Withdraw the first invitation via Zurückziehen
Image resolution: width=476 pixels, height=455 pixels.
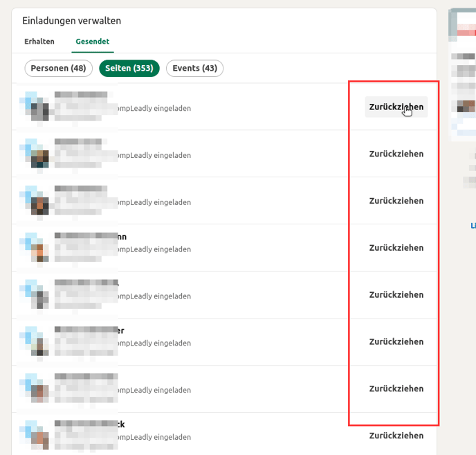pos(396,107)
